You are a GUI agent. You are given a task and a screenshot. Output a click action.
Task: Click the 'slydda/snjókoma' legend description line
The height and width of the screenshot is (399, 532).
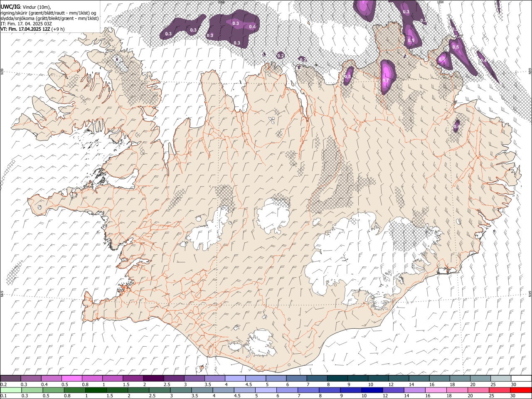click(49, 18)
